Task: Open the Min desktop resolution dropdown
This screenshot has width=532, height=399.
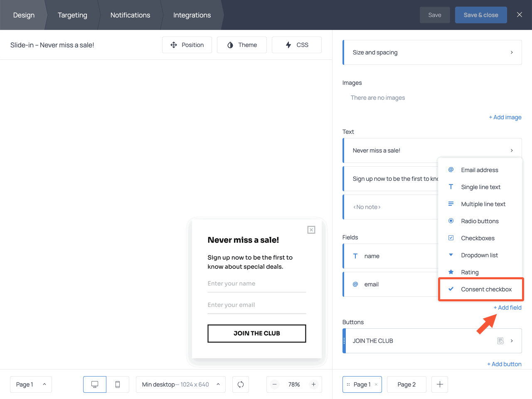Action: (x=180, y=384)
